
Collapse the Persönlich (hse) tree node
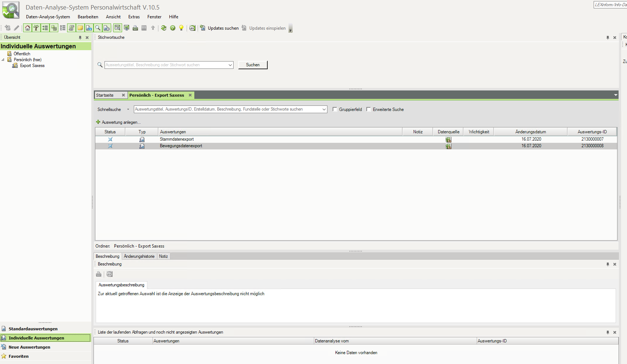3,60
